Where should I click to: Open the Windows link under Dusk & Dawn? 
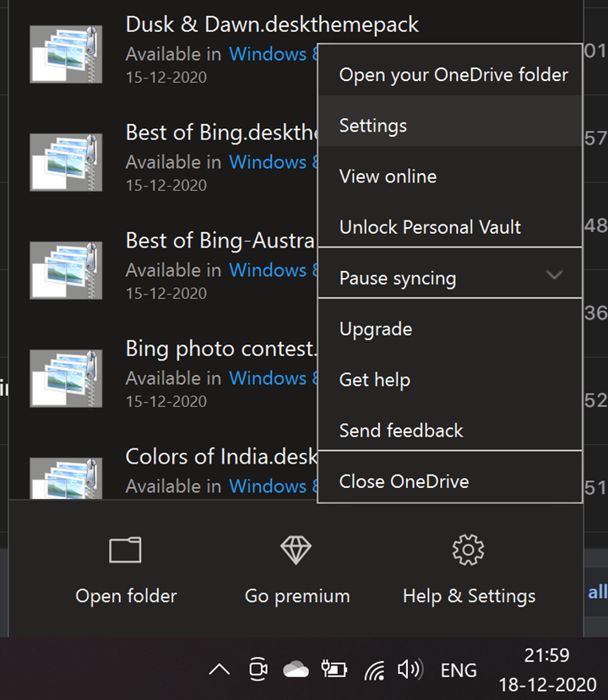tap(273, 54)
